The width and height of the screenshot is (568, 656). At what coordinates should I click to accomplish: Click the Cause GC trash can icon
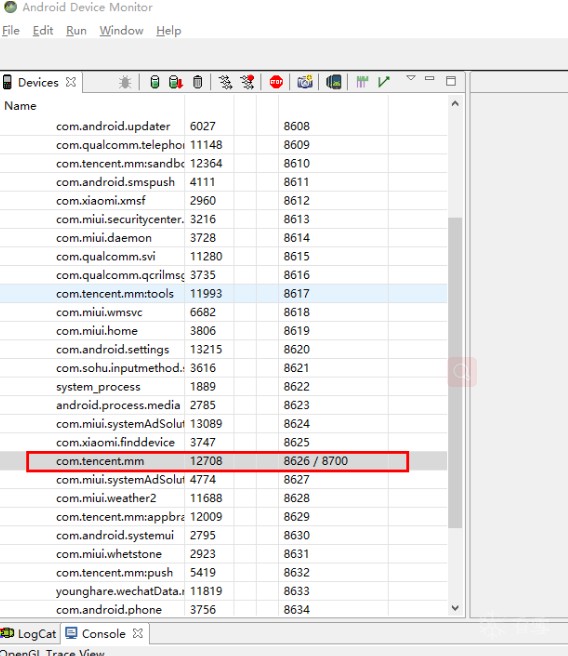[x=197, y=82]
